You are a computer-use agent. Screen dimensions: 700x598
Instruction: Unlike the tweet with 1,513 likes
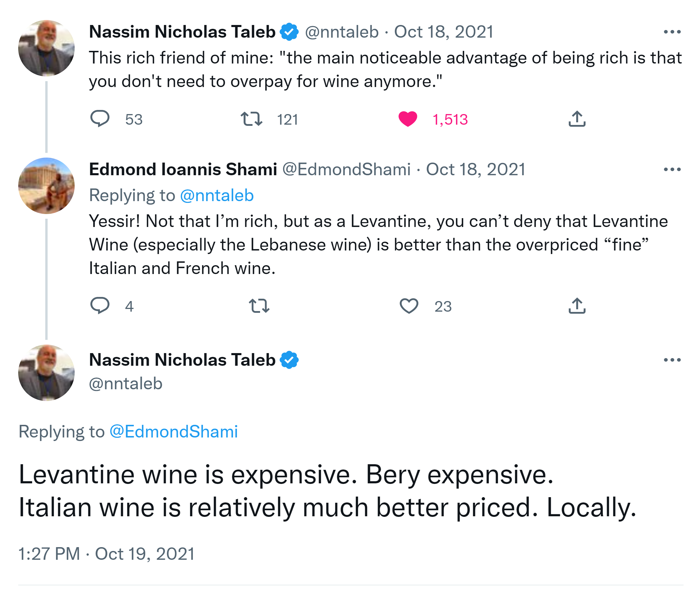408,119
